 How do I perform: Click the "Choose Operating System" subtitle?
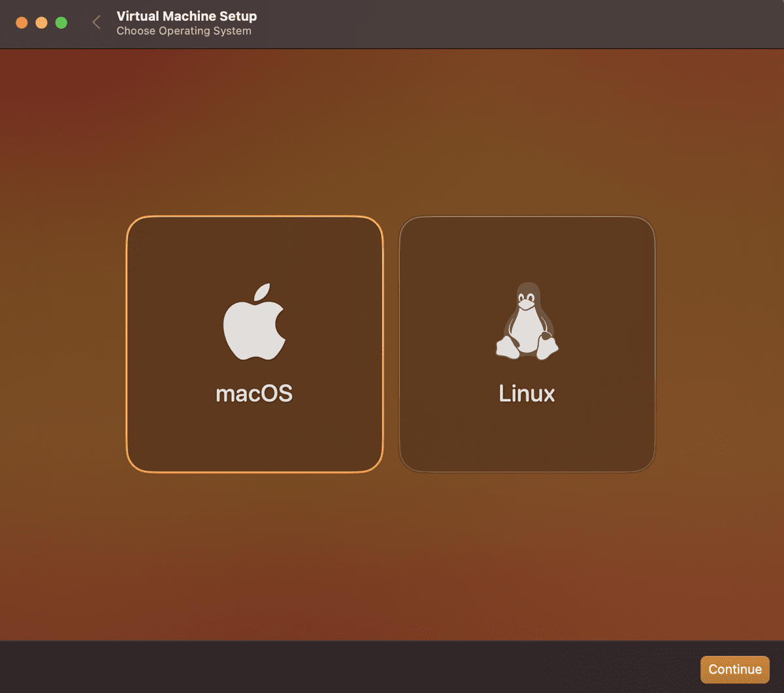184,31
